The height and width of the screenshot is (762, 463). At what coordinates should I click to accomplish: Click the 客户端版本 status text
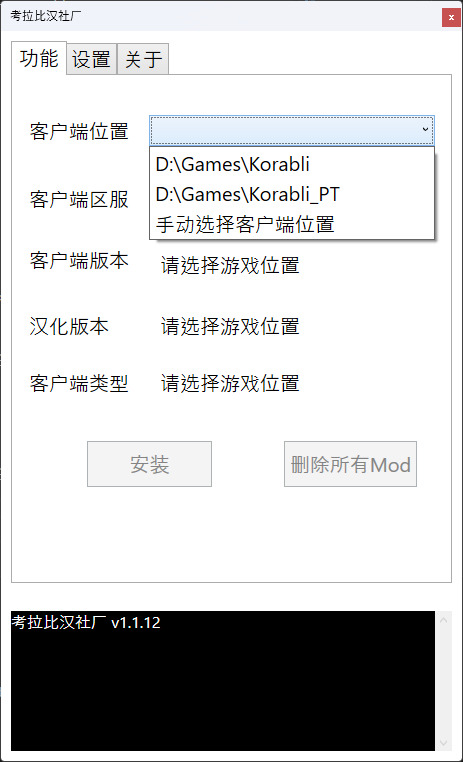230,265
